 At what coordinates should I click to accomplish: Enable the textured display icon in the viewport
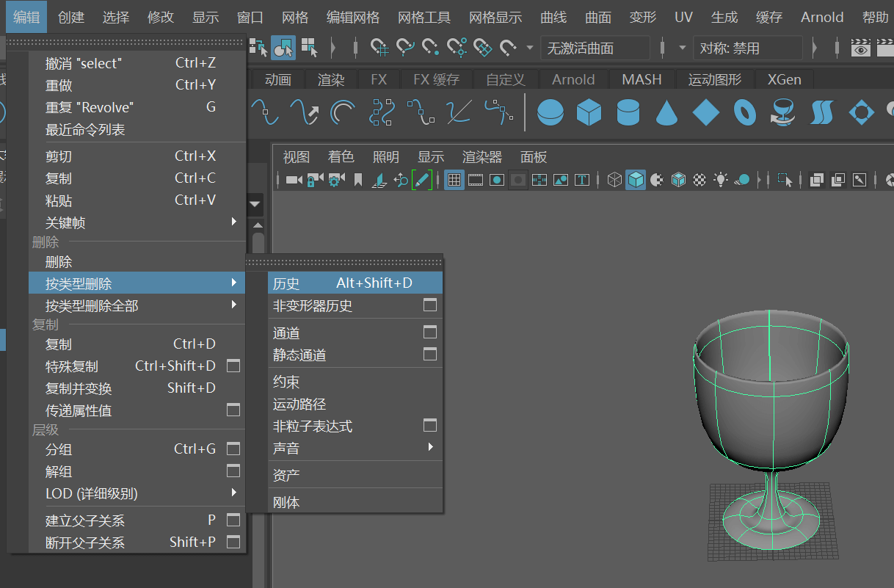pos(700,179)
